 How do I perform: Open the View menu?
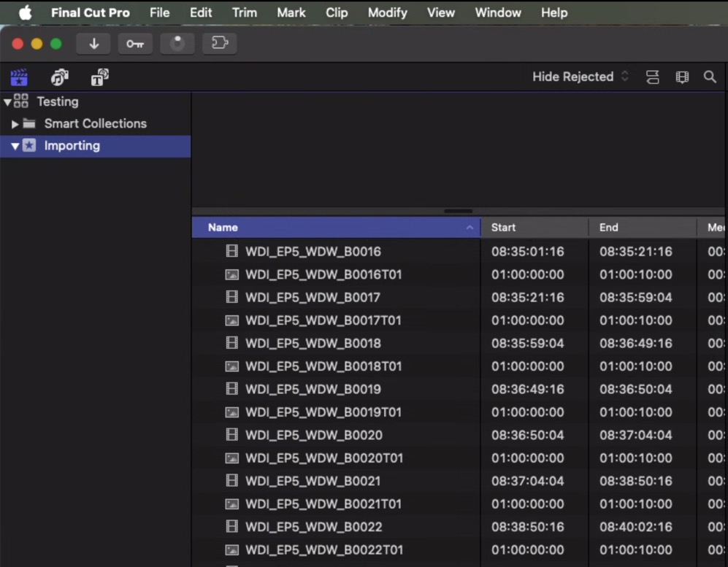440,12
